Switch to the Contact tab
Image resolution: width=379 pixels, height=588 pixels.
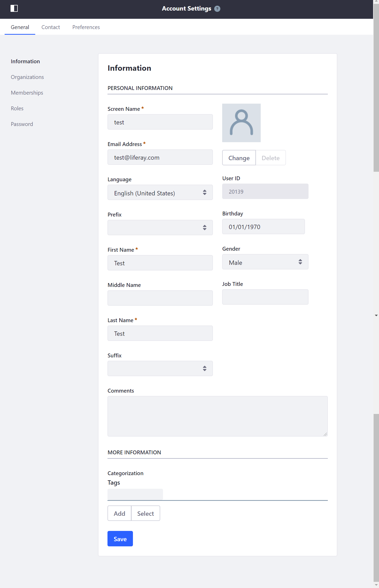(x=51, y=27)
